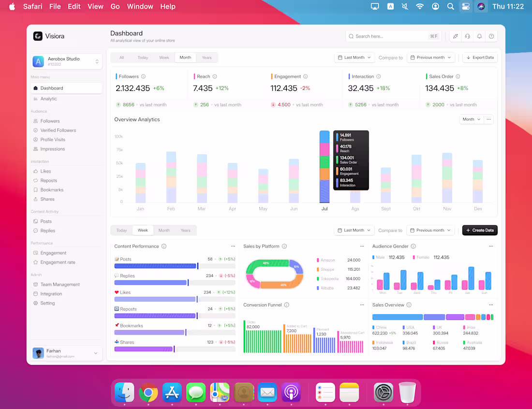
Task: Click the Search here input field
Action: tap(392, 36)
